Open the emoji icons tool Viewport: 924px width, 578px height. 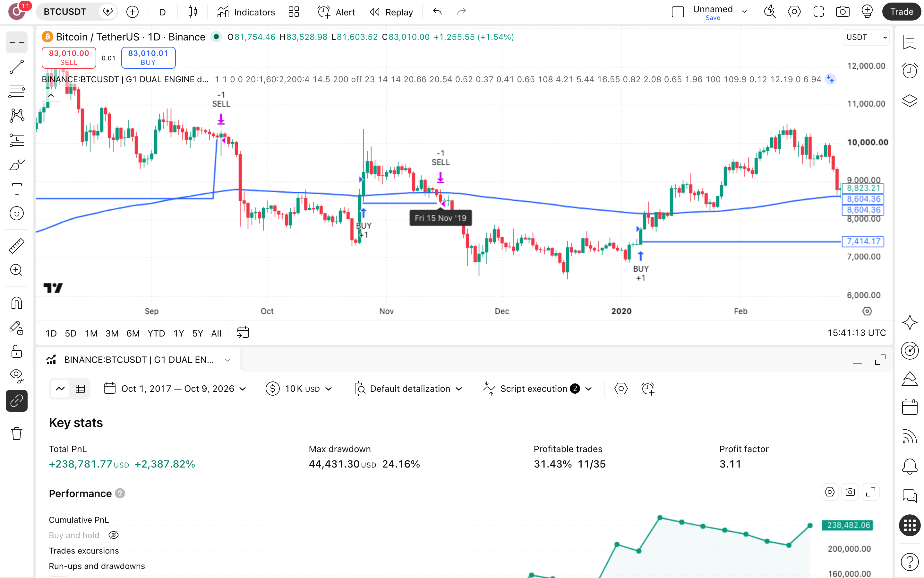coord(16,213)
